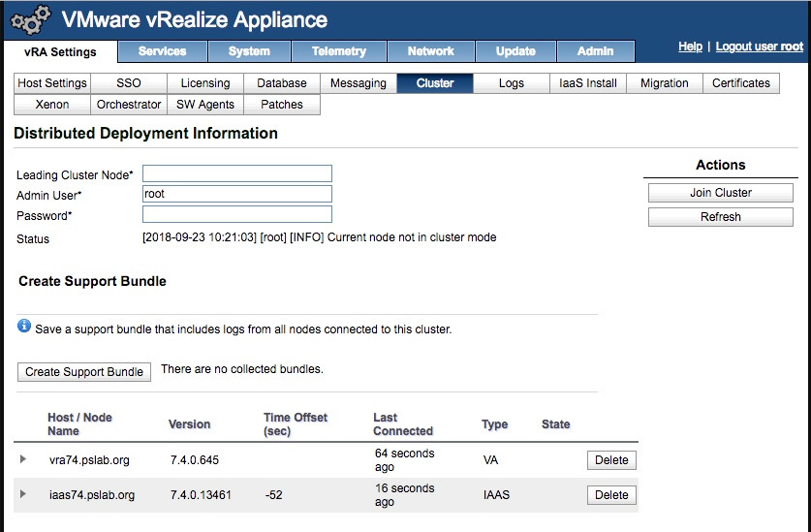The height and width of the screenshot is (532, 811).
Task: Select the Cluster sub-tab
Action: [x=435, y=83]
